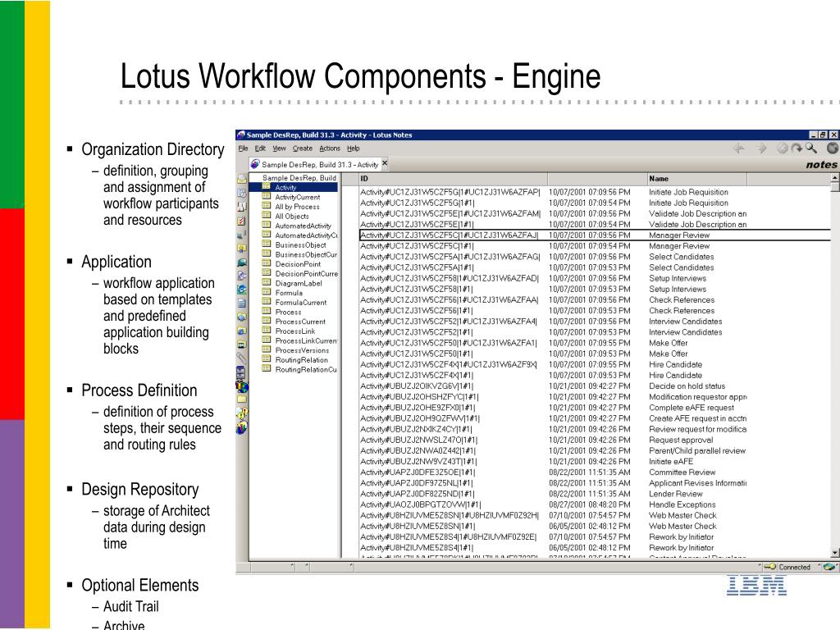
Task: Open the Process view
Action: click(288, 313)
